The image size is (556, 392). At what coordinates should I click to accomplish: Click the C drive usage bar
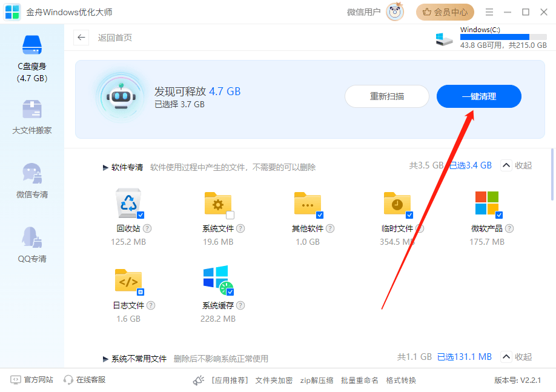(x=503, y=37)
